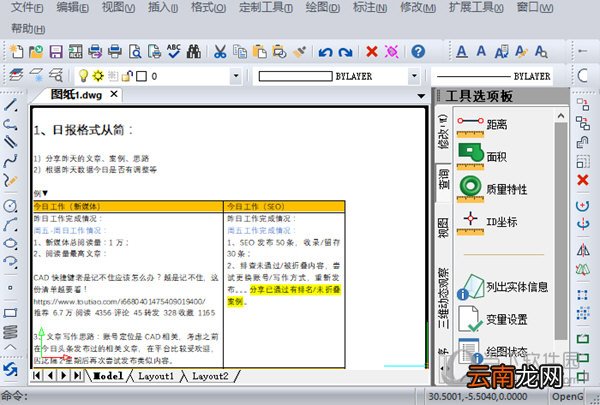Switch to the Layout2 tab

[210, 376]
